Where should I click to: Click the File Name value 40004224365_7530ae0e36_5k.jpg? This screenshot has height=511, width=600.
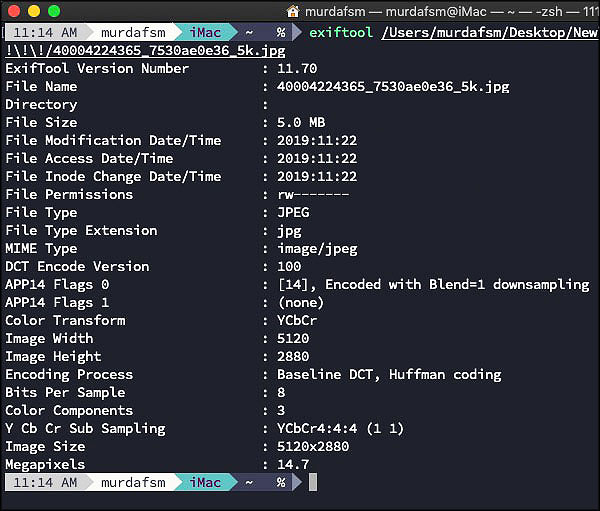tap(393, 87)
